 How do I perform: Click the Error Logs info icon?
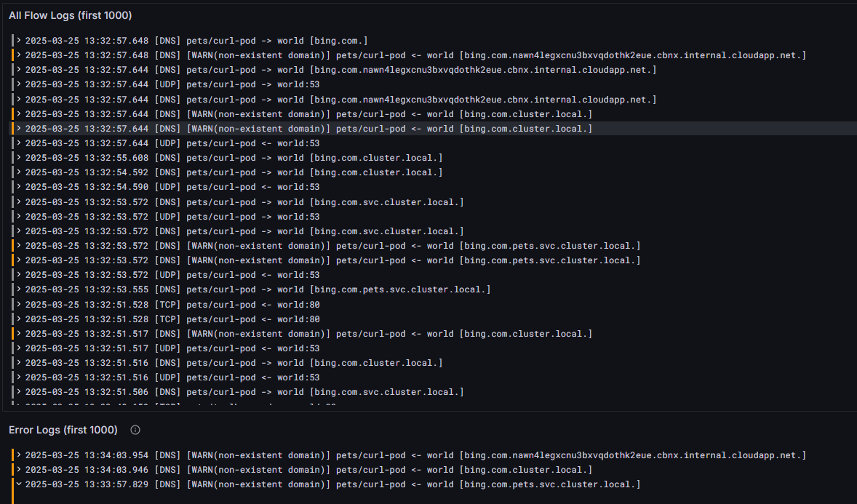pos(135,431)
